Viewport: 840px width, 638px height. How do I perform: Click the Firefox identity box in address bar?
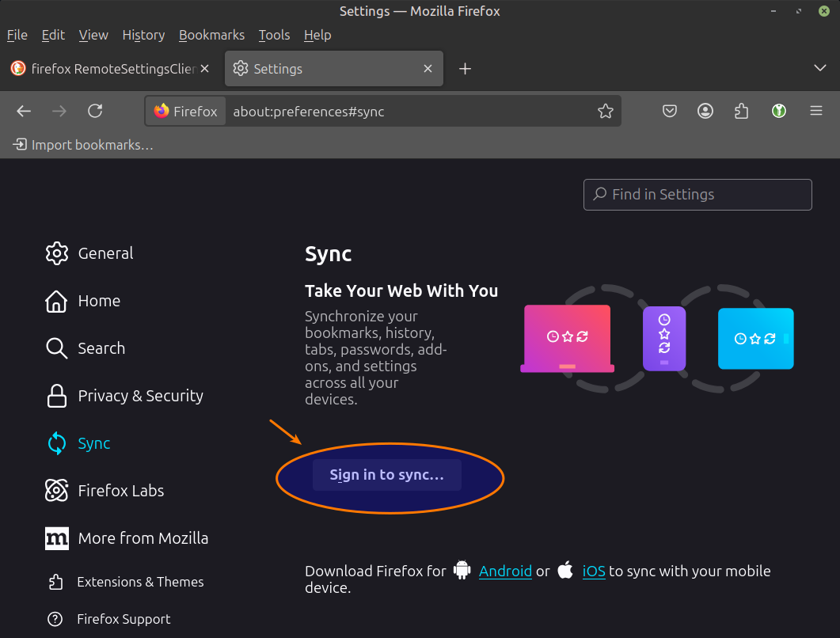pos(186,112)
